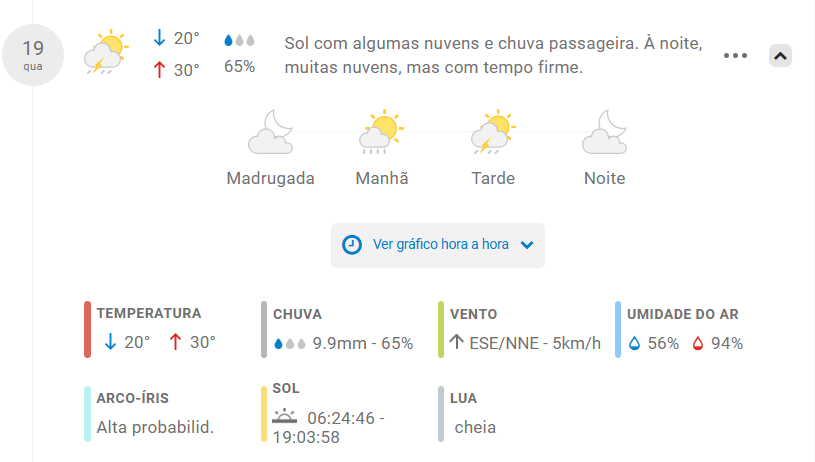Image resolution: width=815 pixels, height=462 pixels.
Task: Click the sunrise icon under SOL
Action: tap(285, 416)
